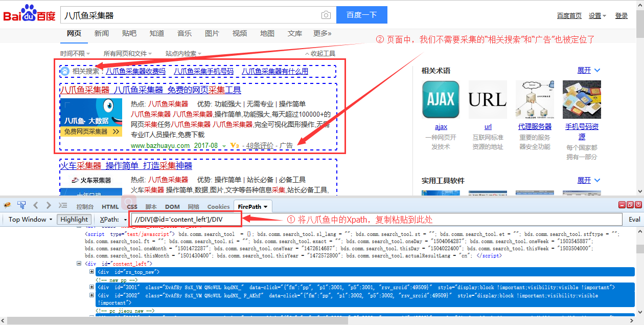Screen dimensions: 644x325
Task: Expand the rs_top_new div node
Action: point(91,272)
